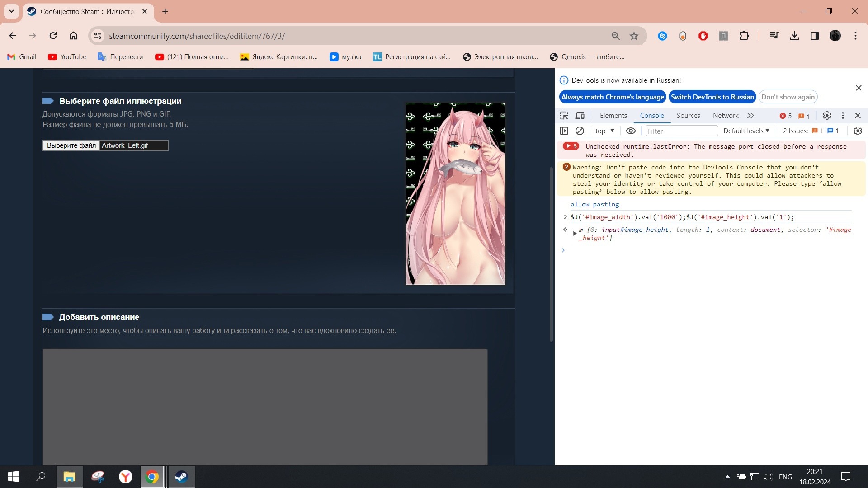The width and height of the screenshot is (868, 488).
Task: Click the clear console icon
Action: click(580, 131)
